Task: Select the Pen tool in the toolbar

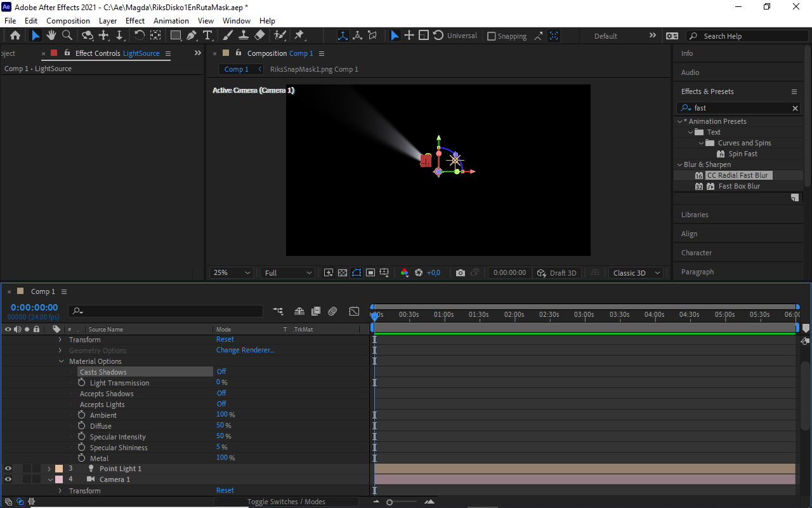Action: click(x=192, y=36)
